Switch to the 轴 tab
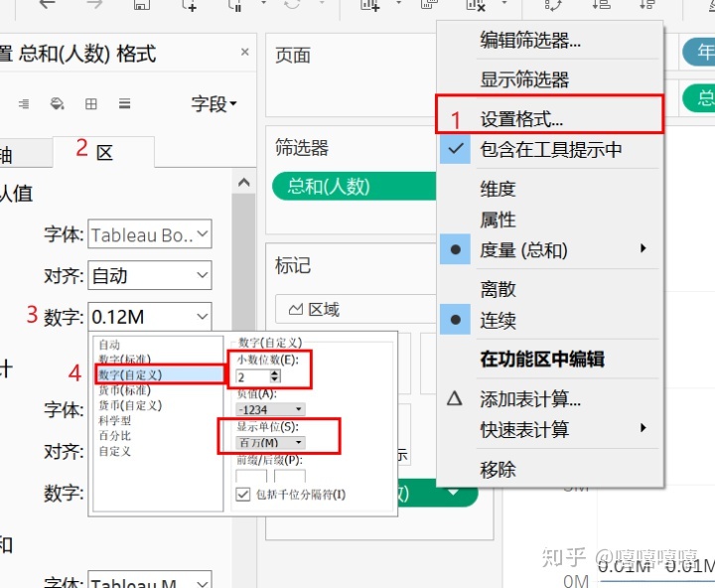This screenshot has width=715, height=588. (25, 154)
